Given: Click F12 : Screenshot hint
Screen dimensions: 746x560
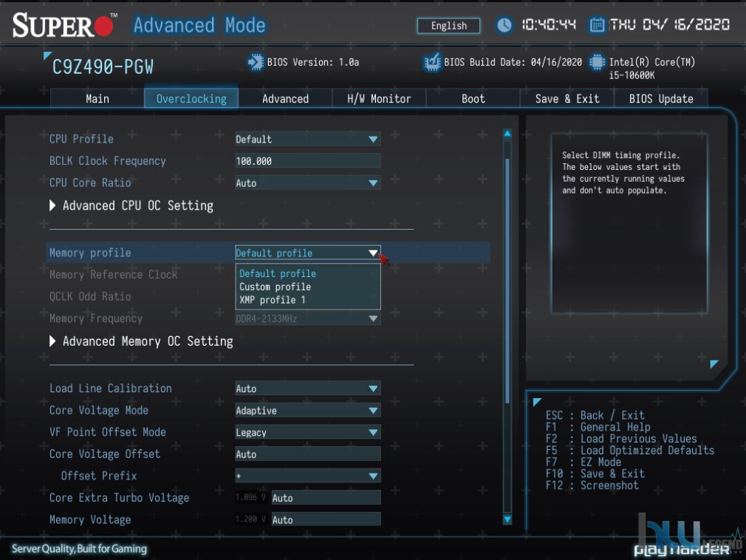Looking at the screenshot, I should tap(592, 485).
